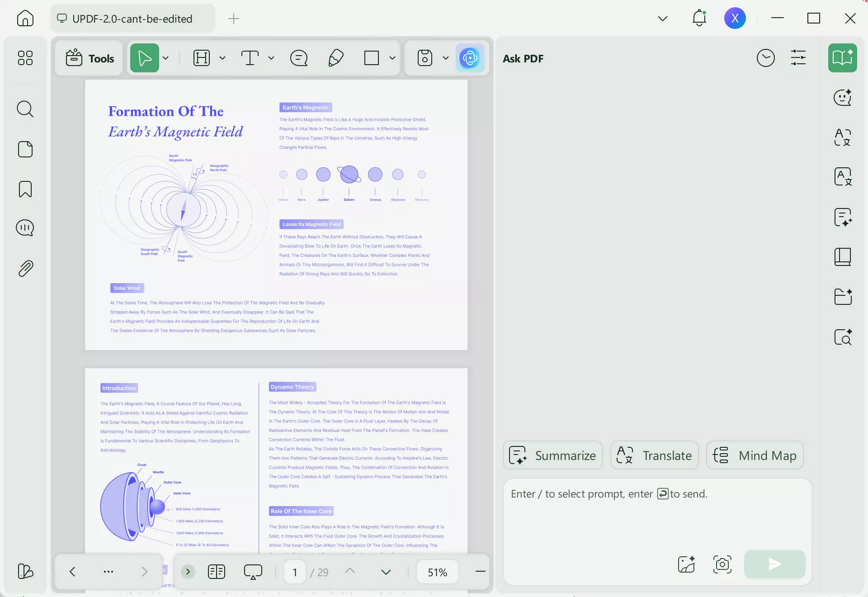Open the Tools menu
The width and height of the screenshot is (868, 597).
point(90,58)
